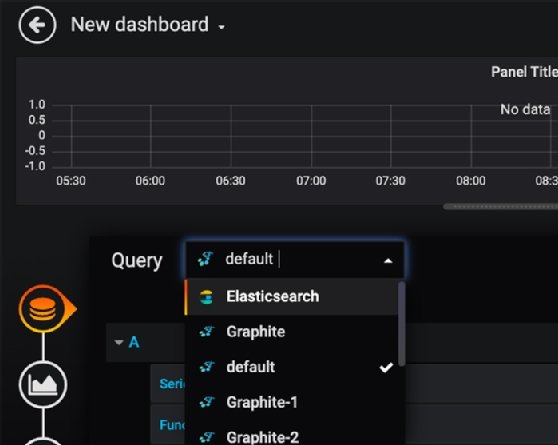The image size is (558, 445).
Task: Select Graphite from the data source list
Action: click(x=291, y=332)
